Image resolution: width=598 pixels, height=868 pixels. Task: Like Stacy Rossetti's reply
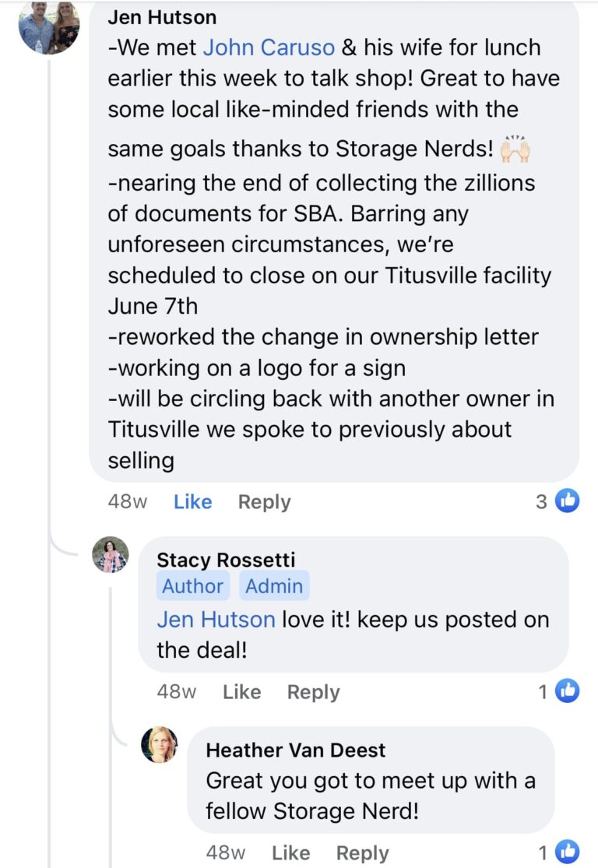(x=241, y=692)
